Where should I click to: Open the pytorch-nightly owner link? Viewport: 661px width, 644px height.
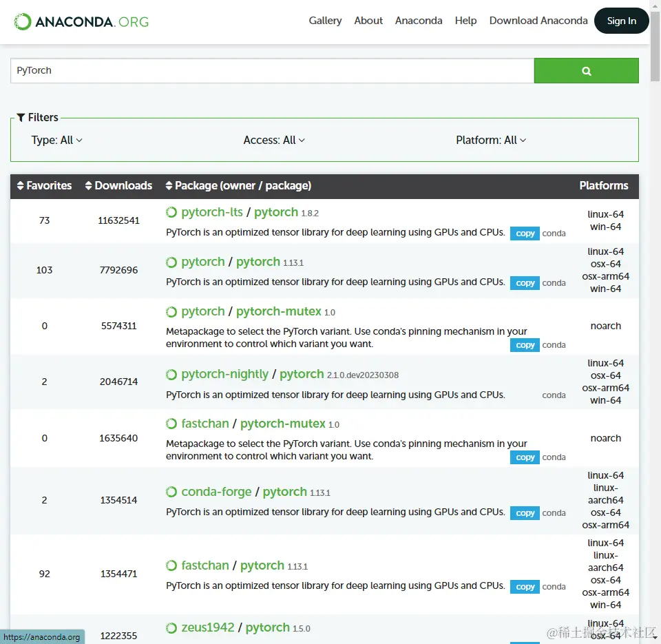tap(224, 375)
